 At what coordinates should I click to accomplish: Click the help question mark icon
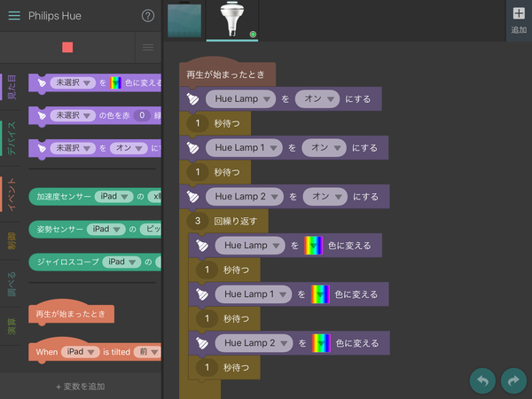(148, 16)
